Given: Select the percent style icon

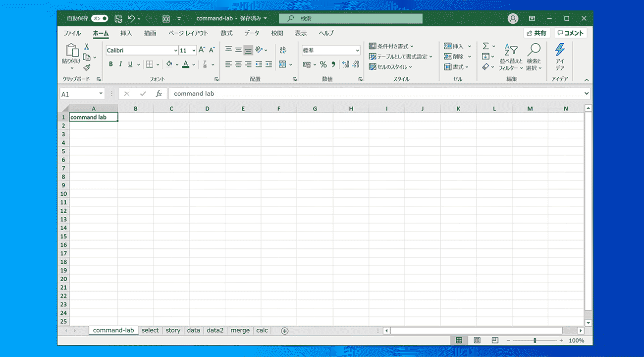Looking at the screenshot, I should [322, 64].
